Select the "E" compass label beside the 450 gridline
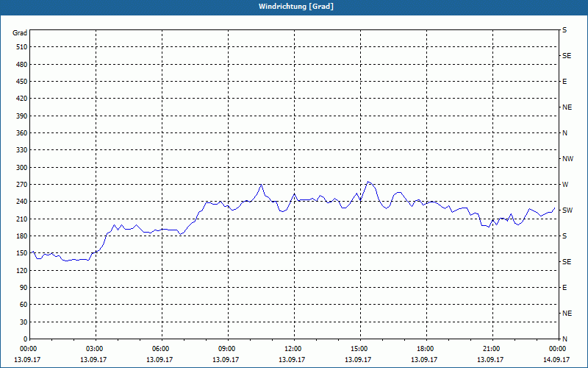This screenshot has height=368, width=588. [x=564, y=82]
